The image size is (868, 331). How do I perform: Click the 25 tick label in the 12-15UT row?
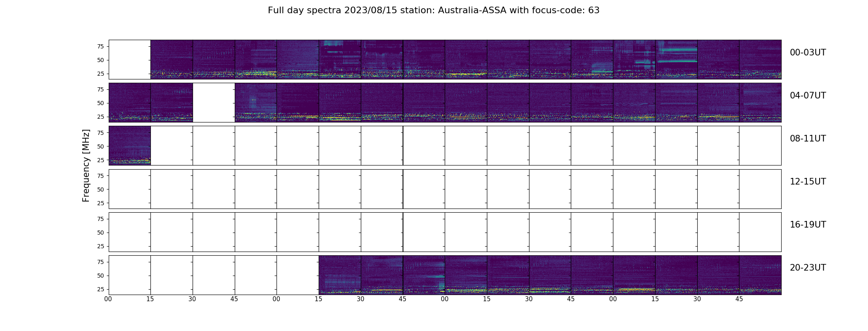pyautogui.click(x=100, y=203)
